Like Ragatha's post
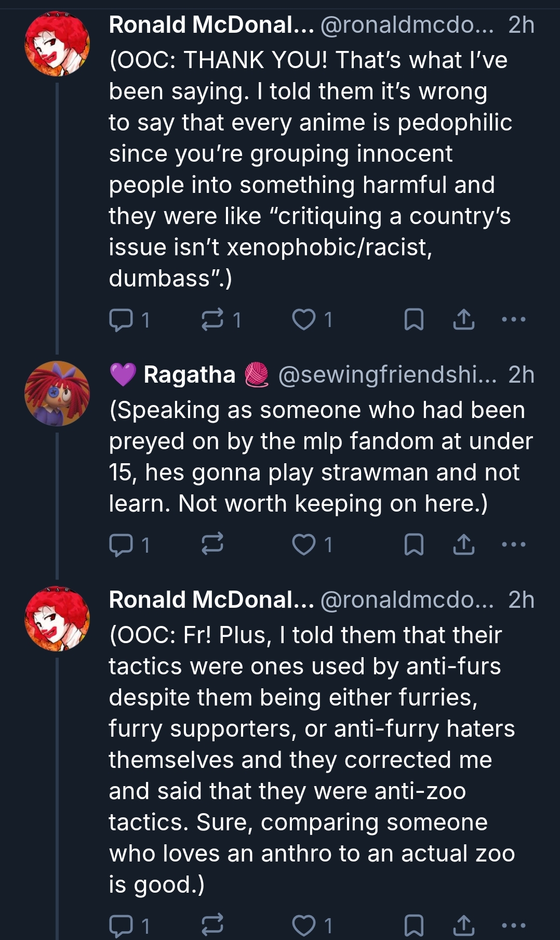This screenshot has width=560, height=940. pyautogui.click(x=304, y=545)
